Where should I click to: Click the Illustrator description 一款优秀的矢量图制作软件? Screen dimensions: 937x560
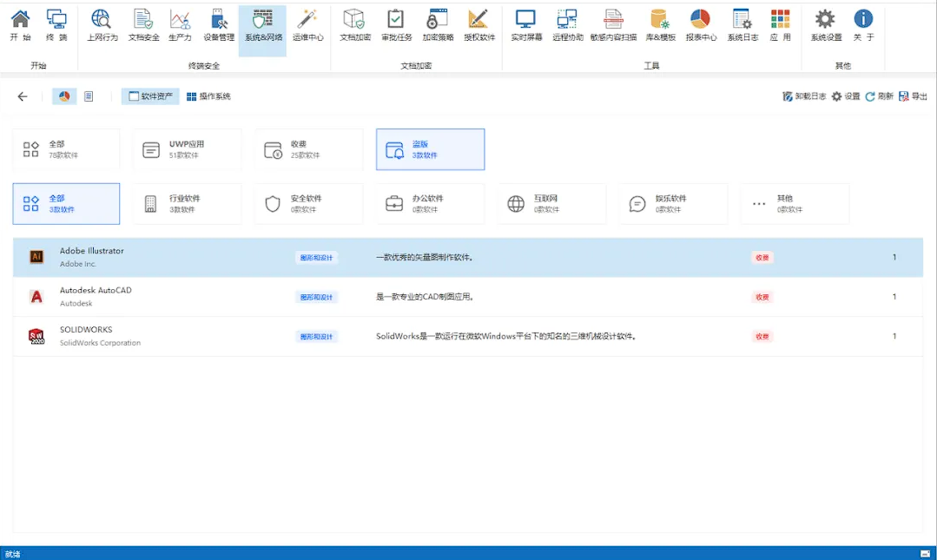coord(425,258)
